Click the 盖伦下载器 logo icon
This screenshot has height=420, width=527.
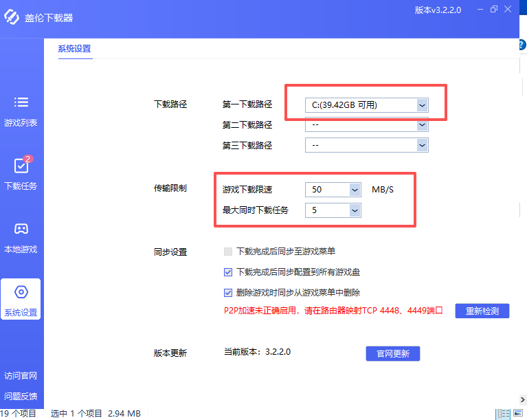12,16
